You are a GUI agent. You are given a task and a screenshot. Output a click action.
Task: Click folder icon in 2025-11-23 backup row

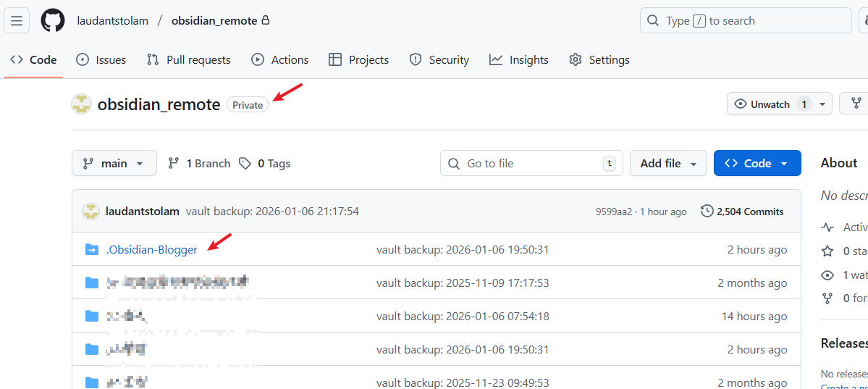point(92,382)
